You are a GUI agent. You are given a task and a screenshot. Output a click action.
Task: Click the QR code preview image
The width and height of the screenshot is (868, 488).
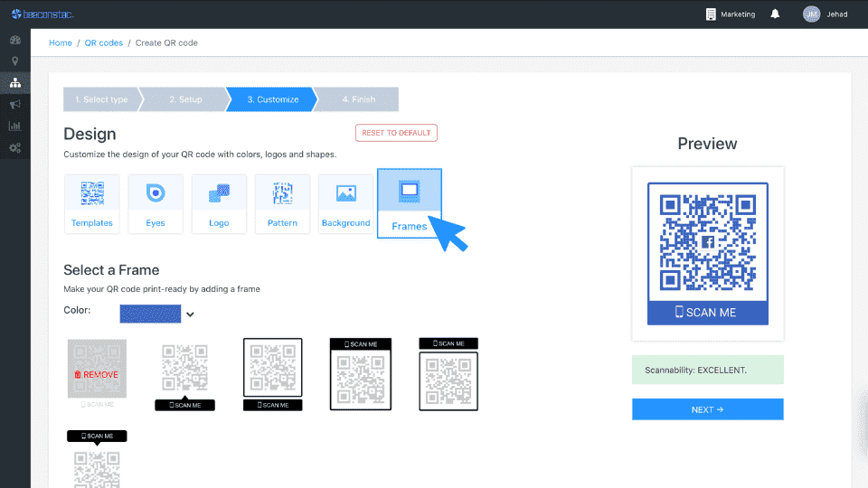[x=708, y=253]
